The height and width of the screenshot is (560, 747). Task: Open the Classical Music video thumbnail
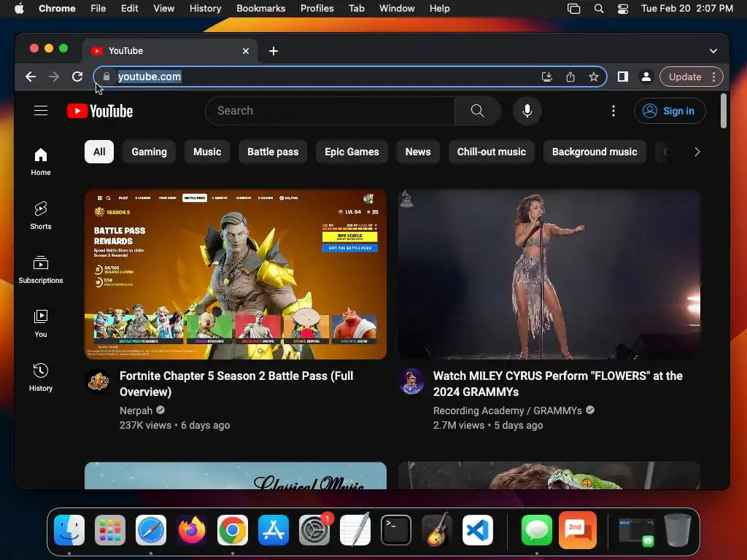(x=236, y=475)
